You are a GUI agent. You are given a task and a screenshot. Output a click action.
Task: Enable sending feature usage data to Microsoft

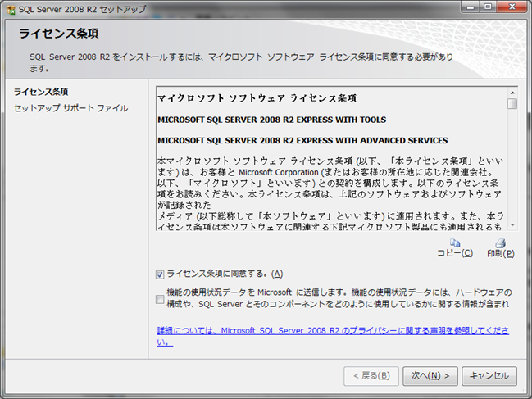coord(160,299)
